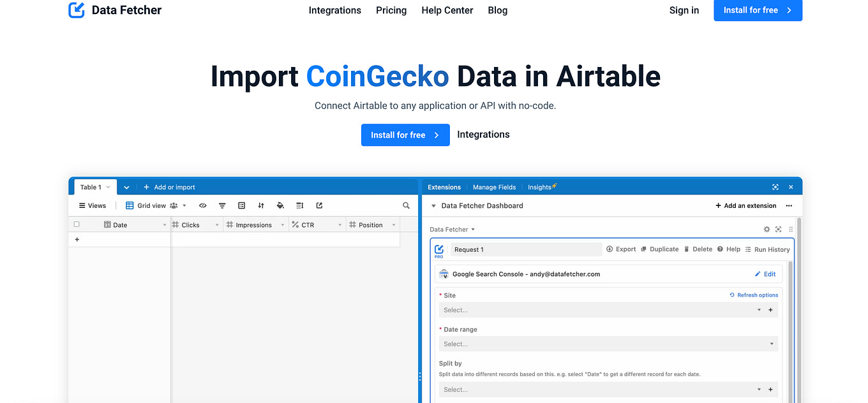The width and height of the screenshot is (868, 403).
Task: Click Delete request
Action: 698,249
